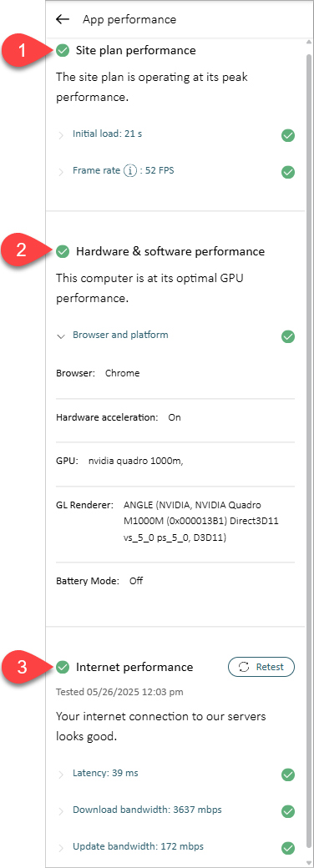Expand the Frame rate details chevron
Screen dimensions: 314x868
(61, 172)
